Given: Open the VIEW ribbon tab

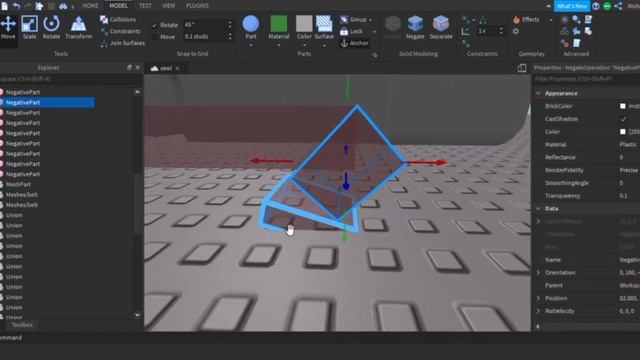Looking at the screenshot, I should click(169, 6).
